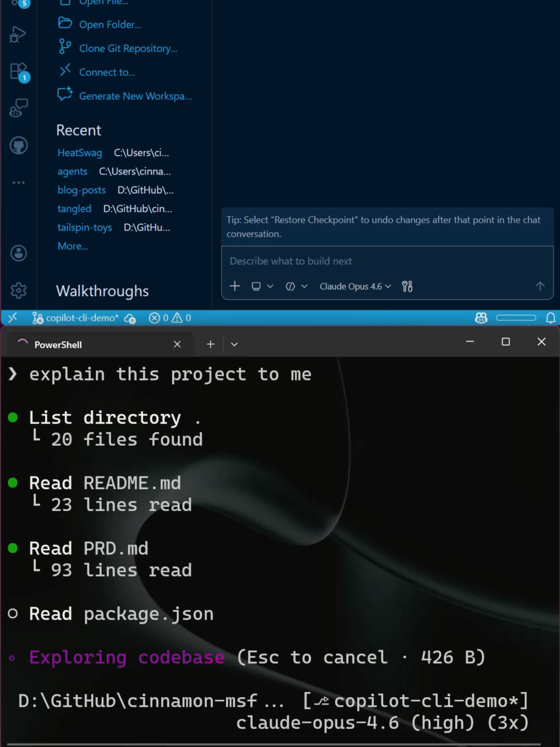
Task: Minimize the terminal window
Action: point(470,342)
